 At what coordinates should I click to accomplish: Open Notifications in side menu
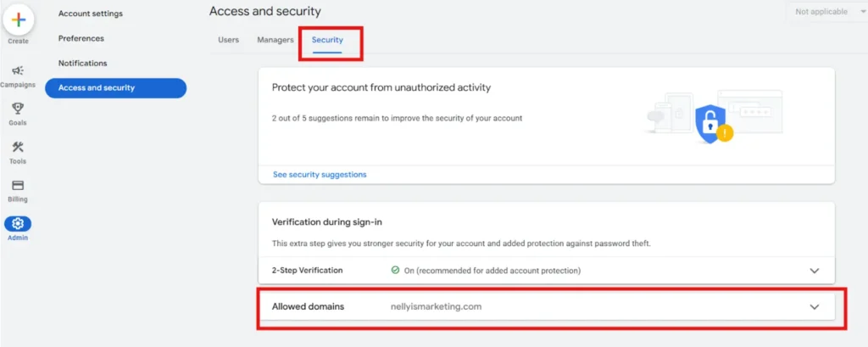click(82, 63)
